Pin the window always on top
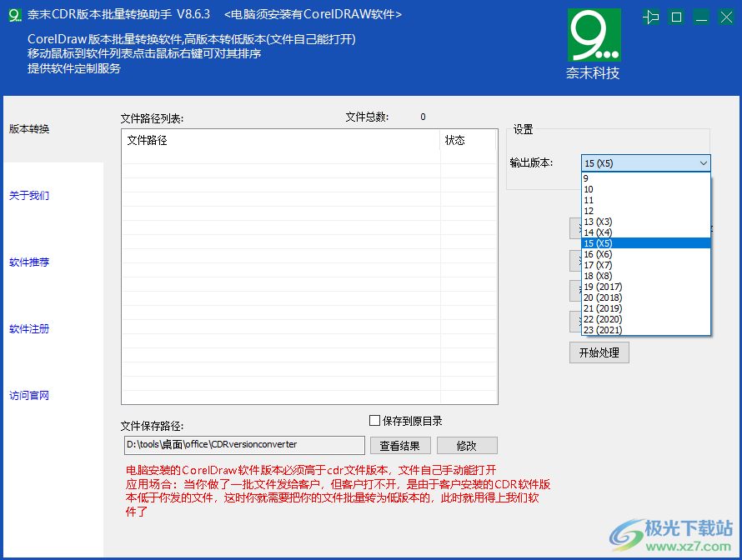742x560 pixels. (x=651, y=16)
